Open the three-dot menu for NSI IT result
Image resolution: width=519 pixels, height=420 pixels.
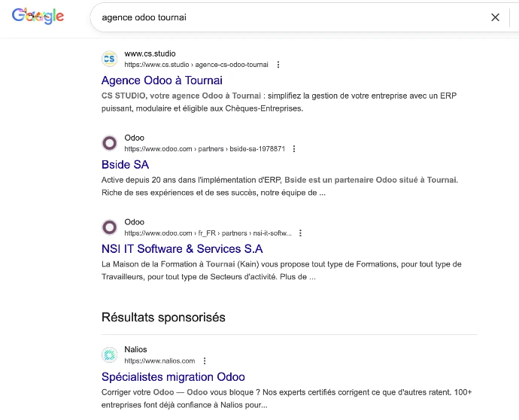300,233
